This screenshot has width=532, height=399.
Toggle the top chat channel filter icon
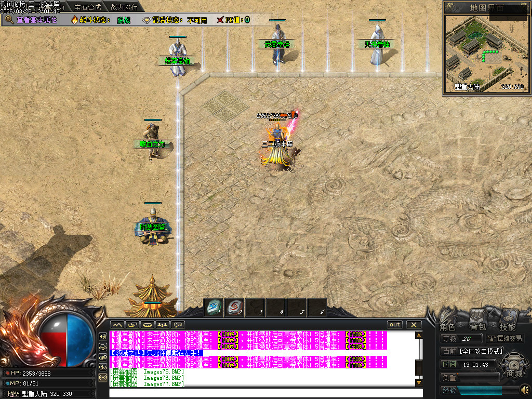(103, 336)
